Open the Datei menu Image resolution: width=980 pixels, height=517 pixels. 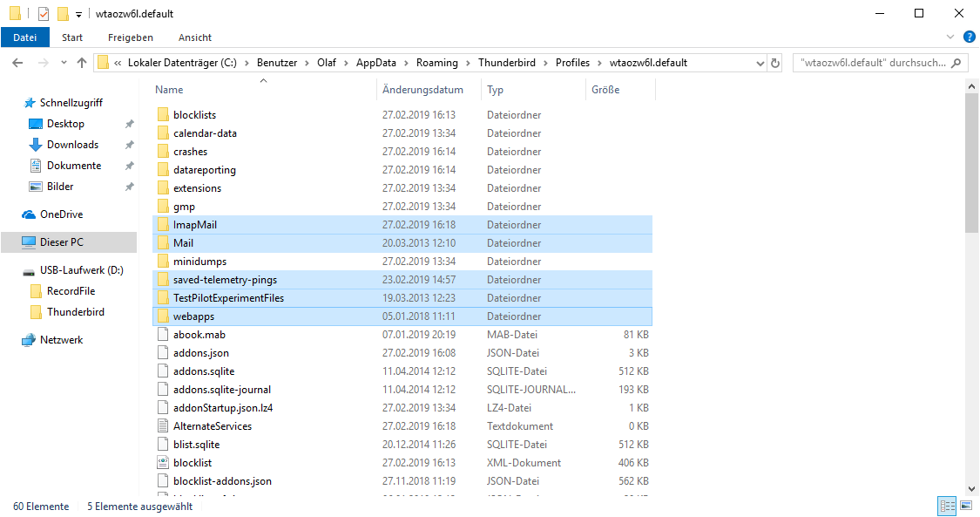(25, 37)
